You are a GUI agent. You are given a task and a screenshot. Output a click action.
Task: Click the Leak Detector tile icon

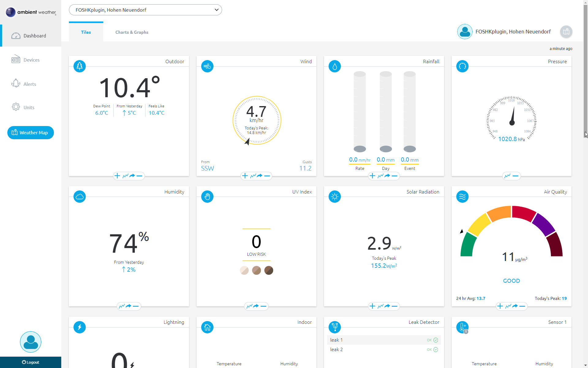(335, 327)
